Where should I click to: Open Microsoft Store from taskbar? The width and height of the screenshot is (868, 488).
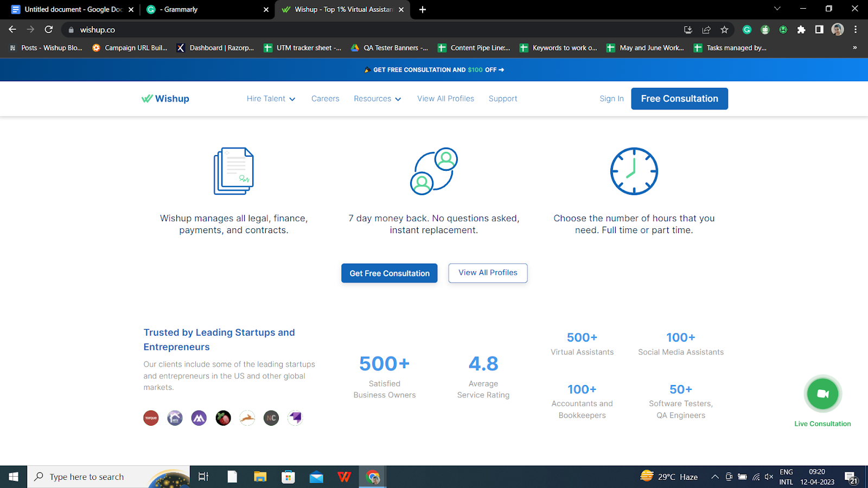288,477
